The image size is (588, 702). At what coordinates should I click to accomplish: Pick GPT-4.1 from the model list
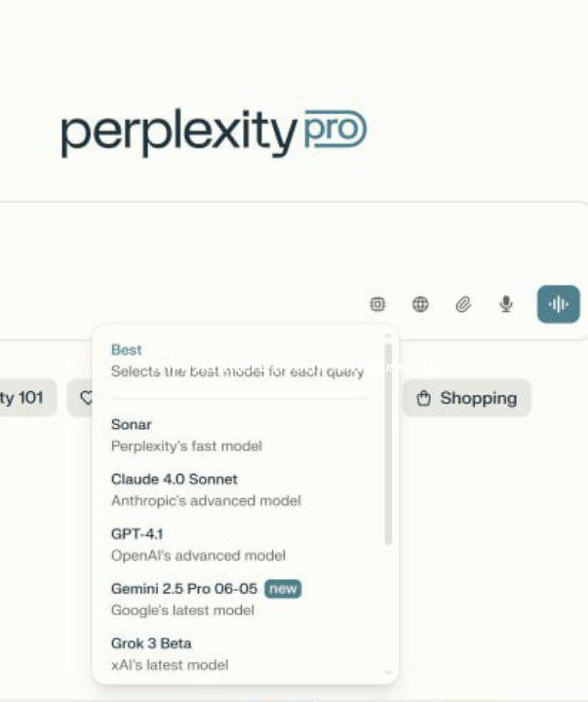pyautogui.click(x=237, y=544)
